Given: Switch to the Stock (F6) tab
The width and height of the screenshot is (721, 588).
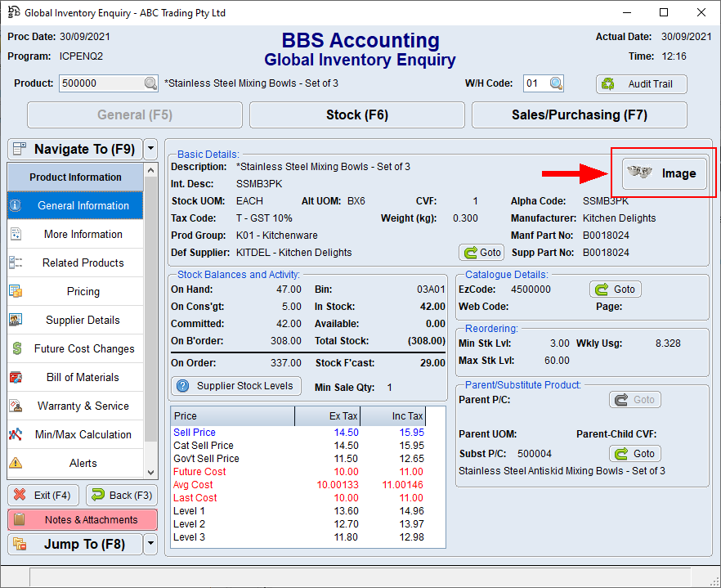Looking at the screenshot, I should click(356, 115).
